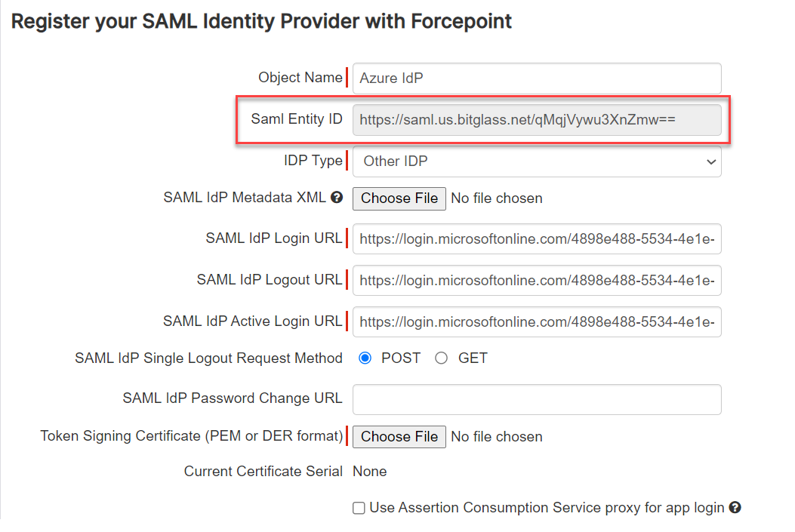Click the SAML IdP Password Change URL field

pos(536,399)
